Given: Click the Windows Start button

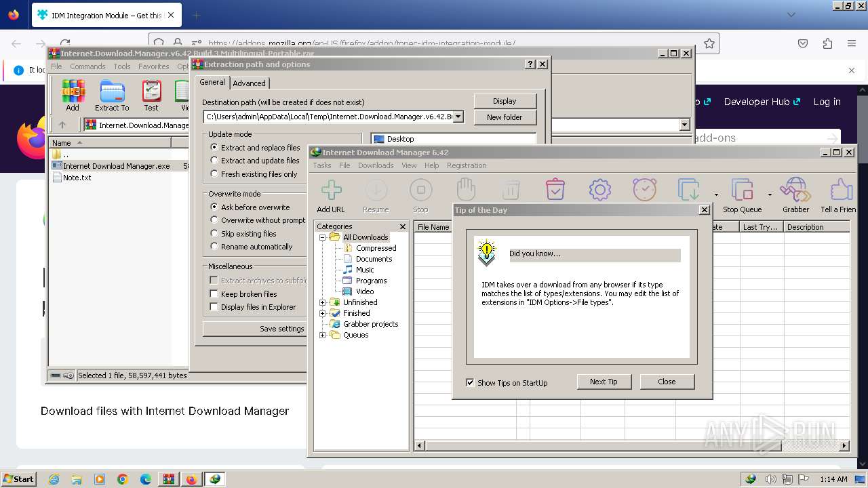Looking at the screenshot, I should click(18, 479).
